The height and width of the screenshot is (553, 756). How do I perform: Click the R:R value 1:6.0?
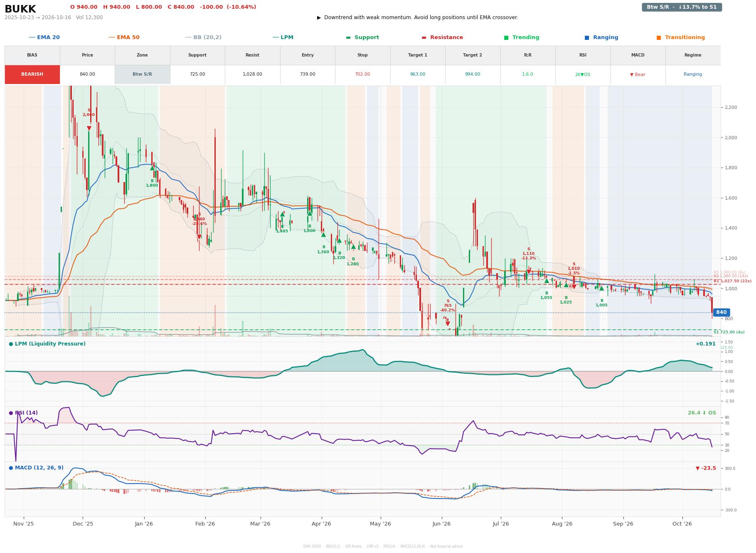[527, 74]
